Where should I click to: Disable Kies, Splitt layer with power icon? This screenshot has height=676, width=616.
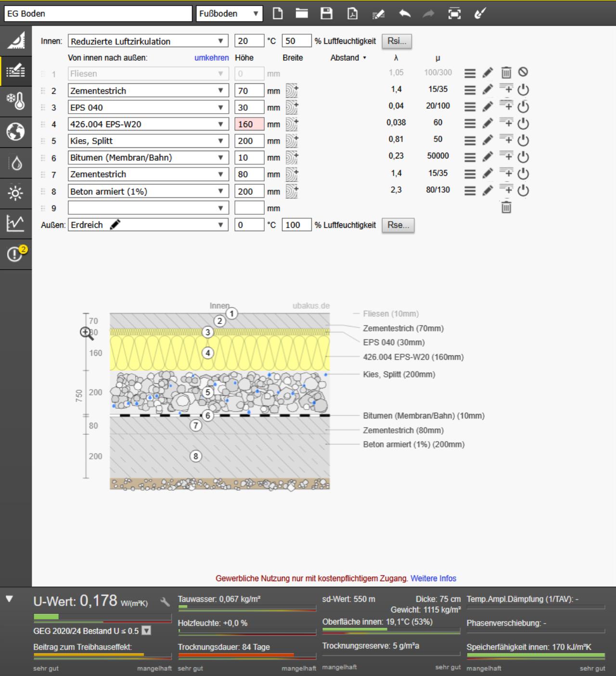(x=523, y=140)
